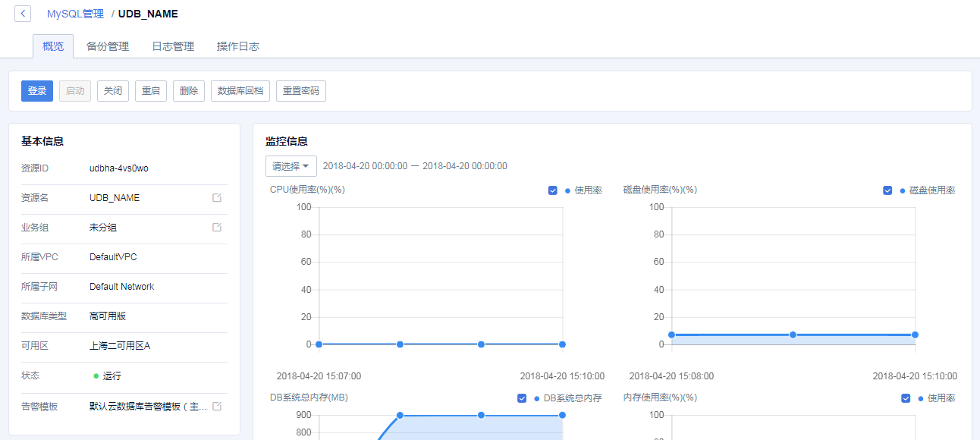This screenshot has height=440, width=980.
Task: Uncheck the 内存使用率 chart checkbox
Action: coord(905,398)
